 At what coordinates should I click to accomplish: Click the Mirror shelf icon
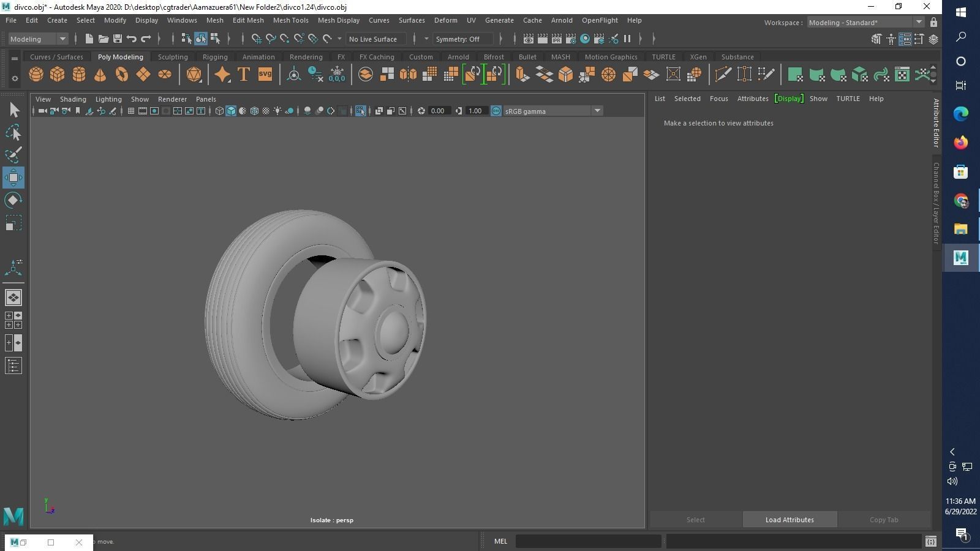409,75
